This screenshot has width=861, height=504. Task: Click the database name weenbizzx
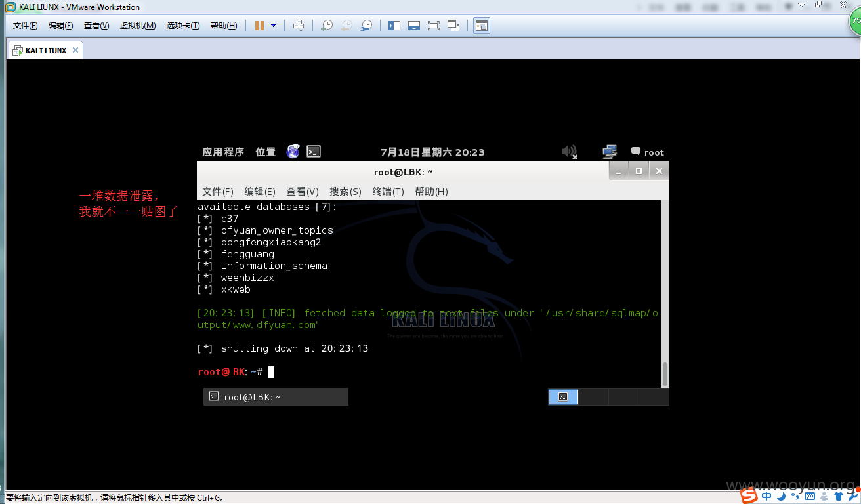click(x=247, y=278)
